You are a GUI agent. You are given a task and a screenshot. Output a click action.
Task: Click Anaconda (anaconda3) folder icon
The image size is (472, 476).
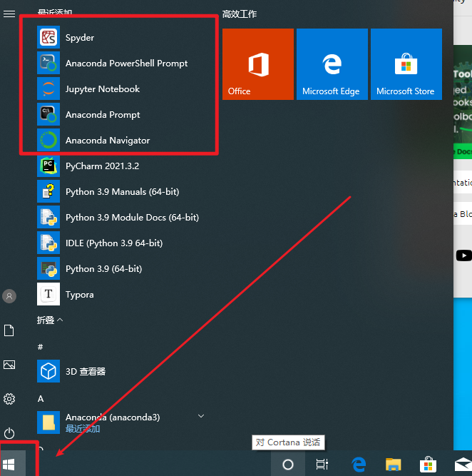point(48,422)
